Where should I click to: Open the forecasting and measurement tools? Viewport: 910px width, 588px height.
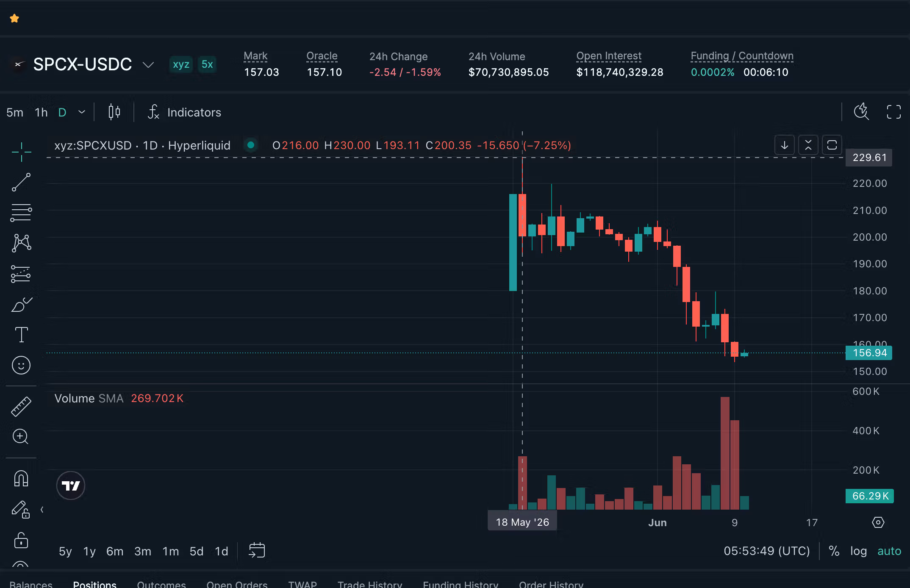pyautogui.click(x=21, y=274)
